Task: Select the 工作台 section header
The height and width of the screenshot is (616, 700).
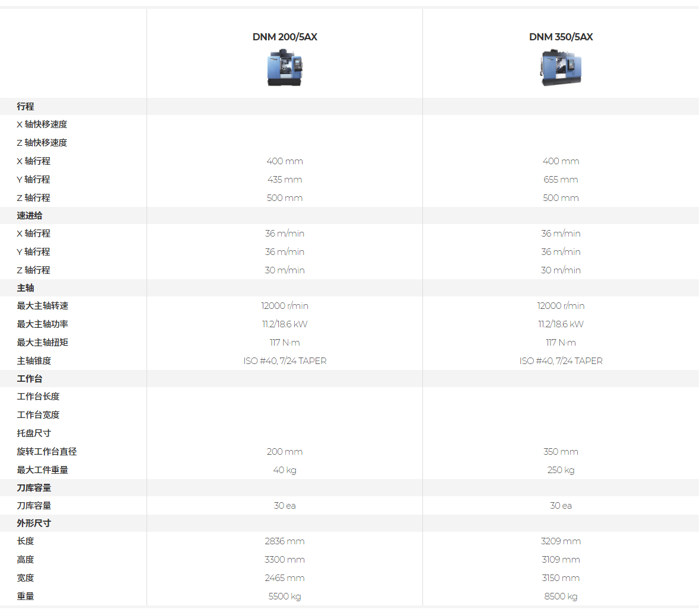Action: pyautogui.click(x=30, y=379)
